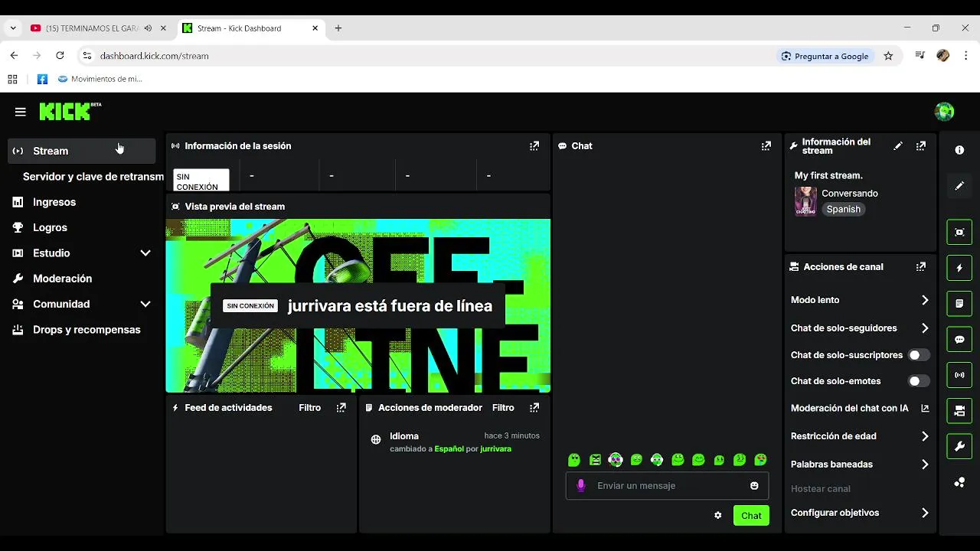Pop out the Información de la sesión panel
The image size is (980, 551).
[534, 145]
